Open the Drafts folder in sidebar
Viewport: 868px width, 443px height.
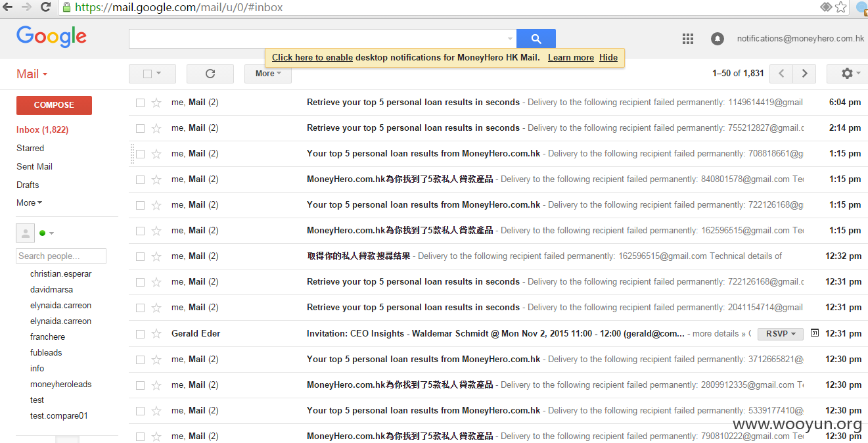coord(28,185)
